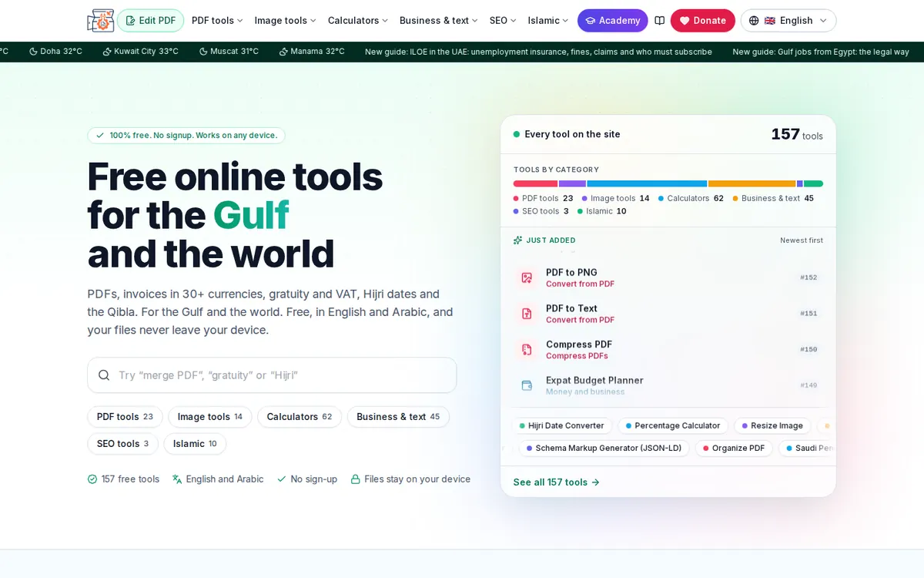Click PDF tools 23 in card legend
924x578 pixels.
pos(544,198)
